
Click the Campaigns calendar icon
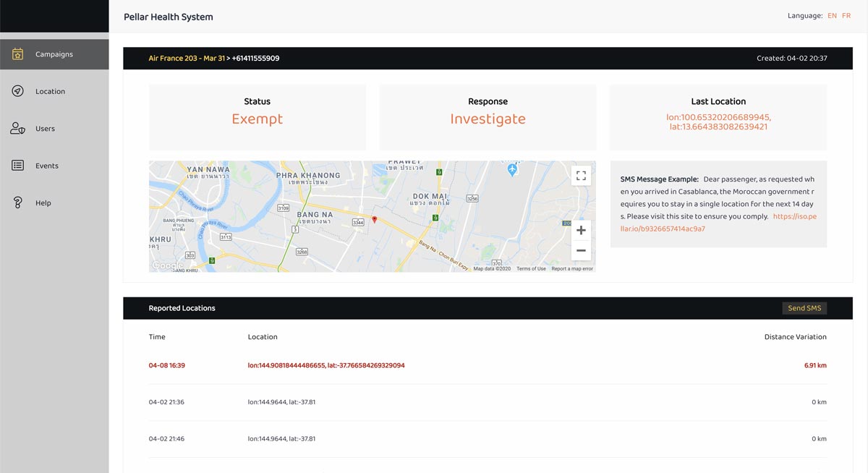click(x=18, y=54)
